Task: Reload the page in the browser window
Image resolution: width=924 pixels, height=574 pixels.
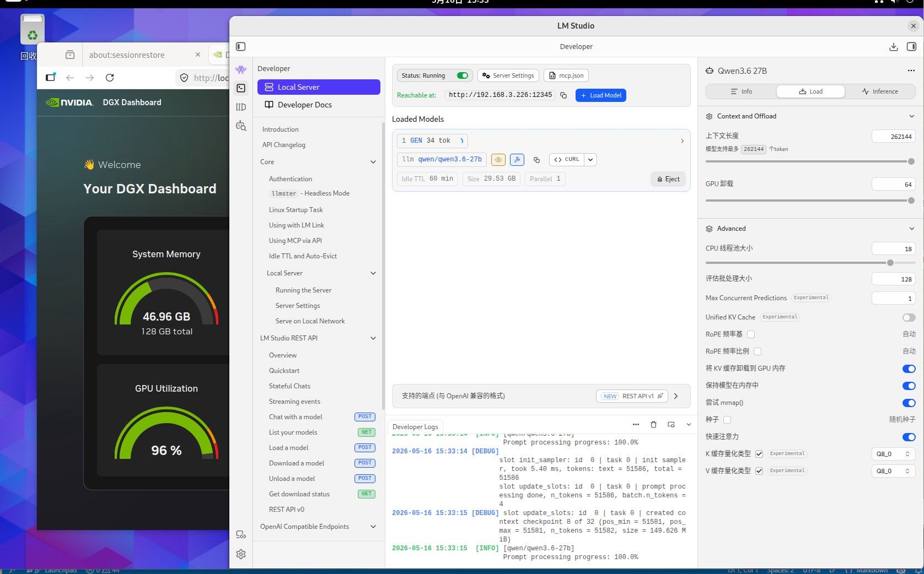Action: point(110,78)
